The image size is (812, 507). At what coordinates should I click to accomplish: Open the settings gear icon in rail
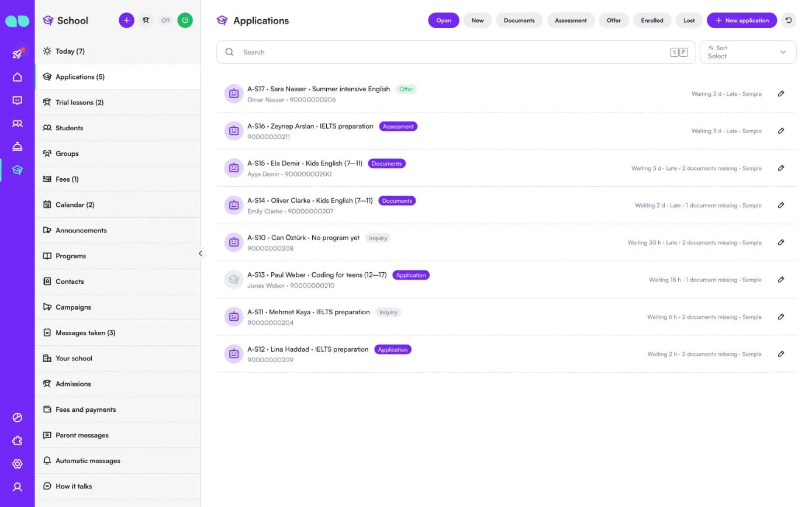pyautogui.click(x=18, y=464)
